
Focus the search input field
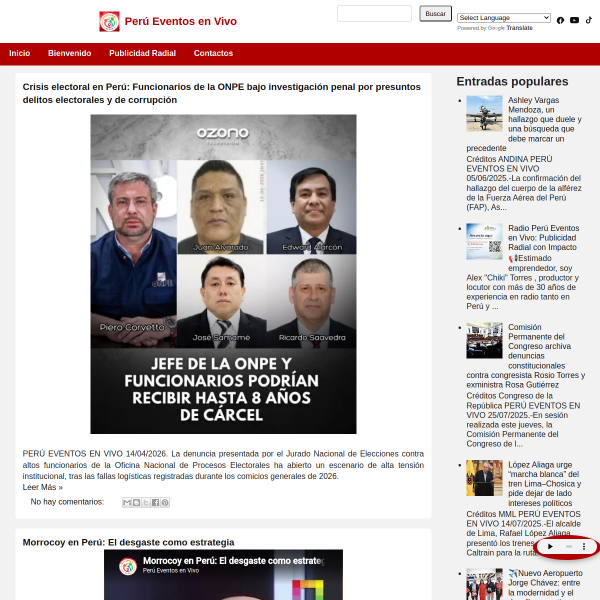[374, 13]
